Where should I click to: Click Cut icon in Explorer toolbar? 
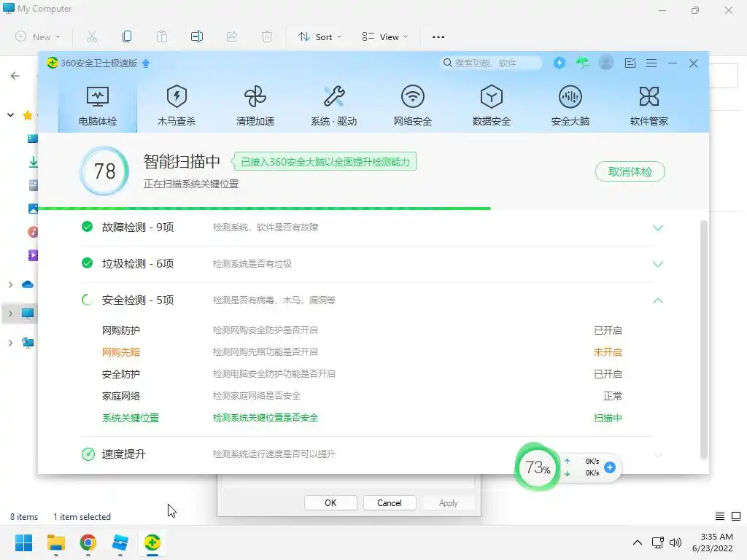(92, 36)
